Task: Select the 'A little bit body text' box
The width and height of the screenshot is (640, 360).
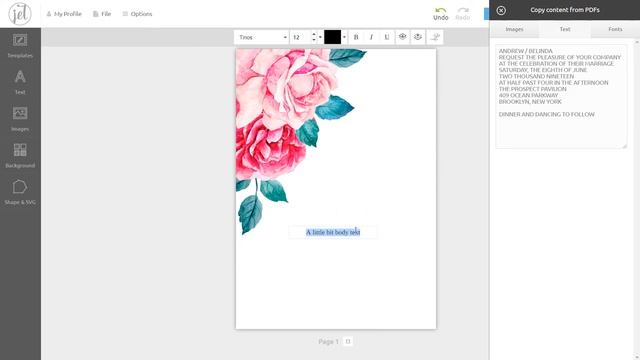Action: coord(333,232)
